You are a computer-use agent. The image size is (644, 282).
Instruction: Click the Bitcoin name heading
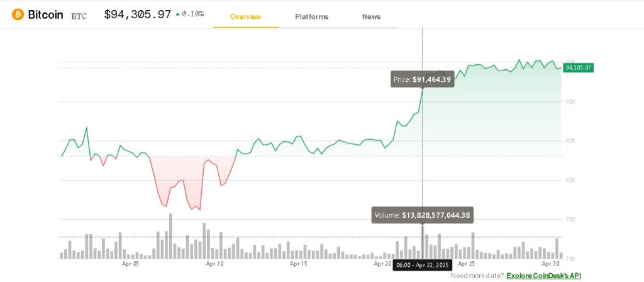click(45, 14)
